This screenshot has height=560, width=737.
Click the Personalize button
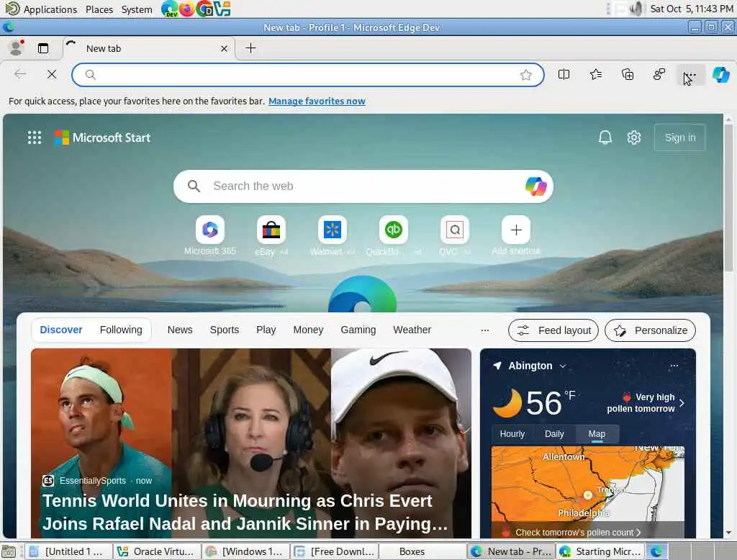coord(650,330)
